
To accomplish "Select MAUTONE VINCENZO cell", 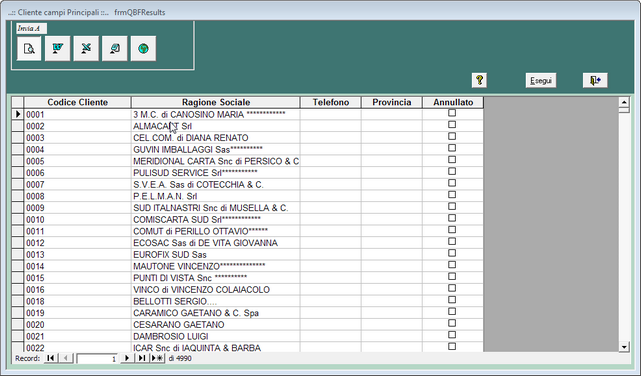I will point(215,266).
